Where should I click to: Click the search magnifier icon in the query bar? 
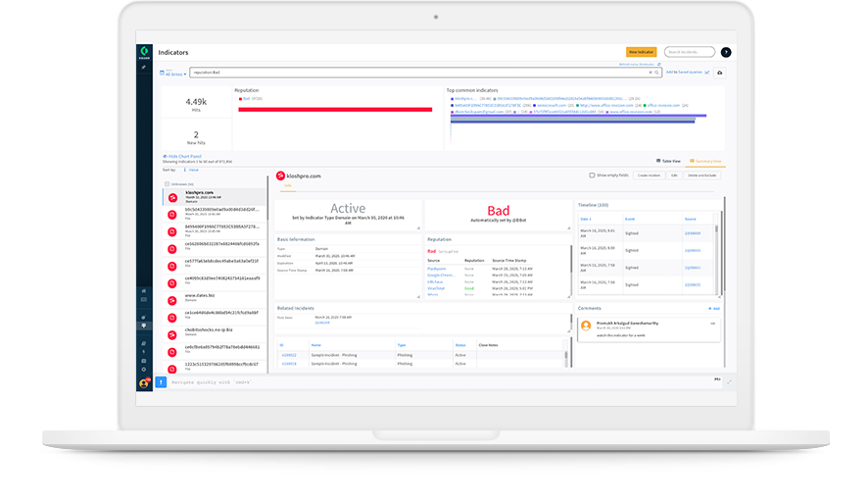tap(658, 73)
